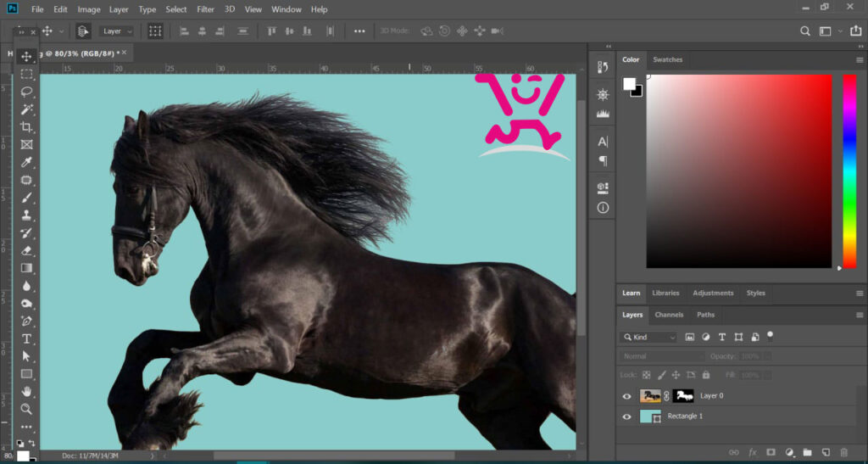The width and height of the screenshot is (868, 464).
Task: Hide Layer 0 with eye icon
Action: [x=626, y=396]
